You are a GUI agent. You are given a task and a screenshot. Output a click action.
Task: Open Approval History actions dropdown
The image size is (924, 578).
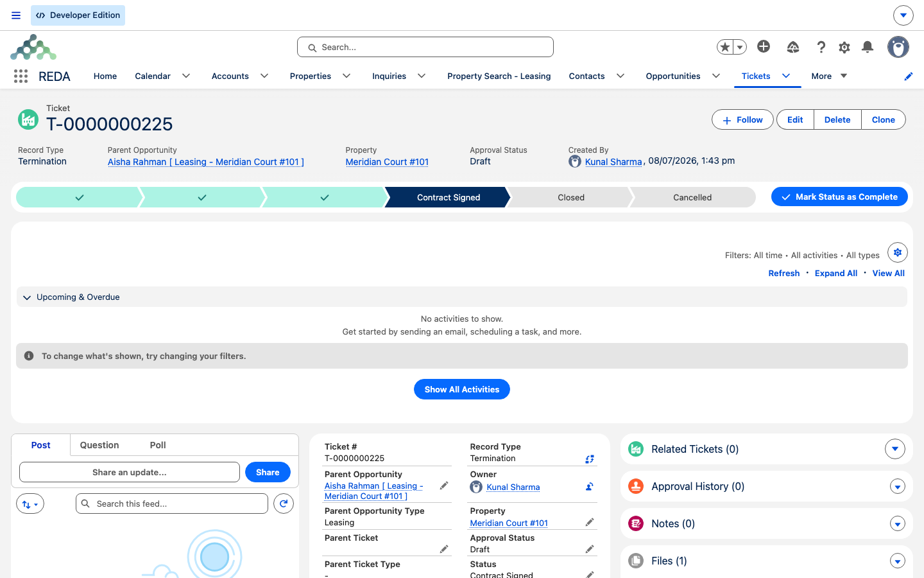point(898,487)
